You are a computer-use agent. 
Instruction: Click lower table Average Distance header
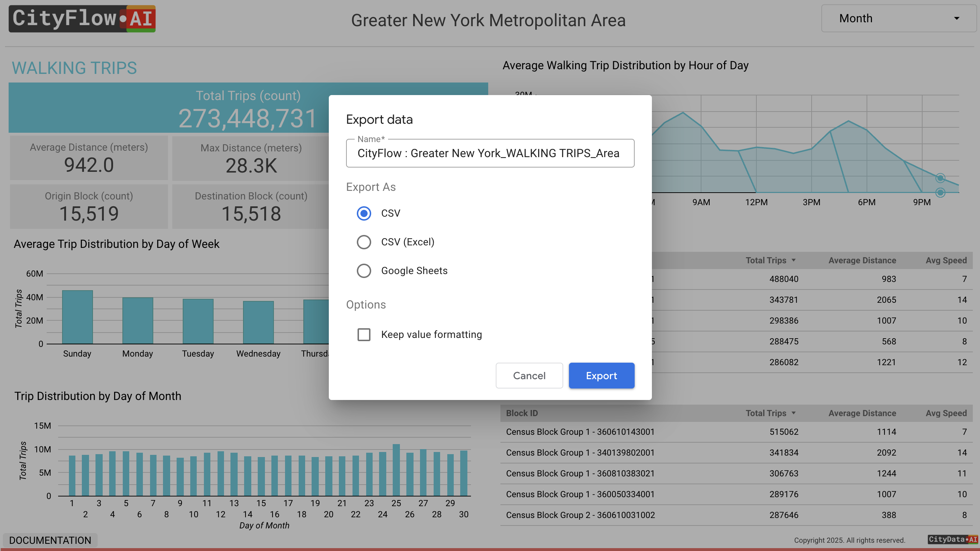pos(862,413)
